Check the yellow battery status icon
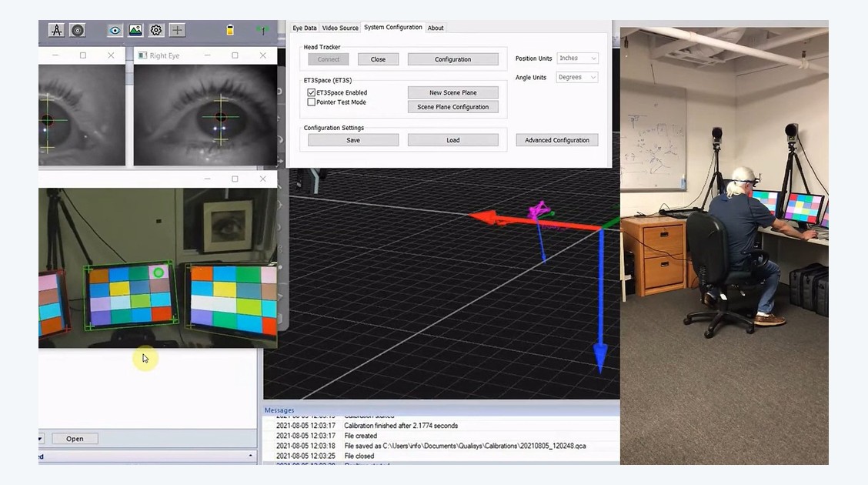This screenshot has width=868, height=485. coord(230,30)
